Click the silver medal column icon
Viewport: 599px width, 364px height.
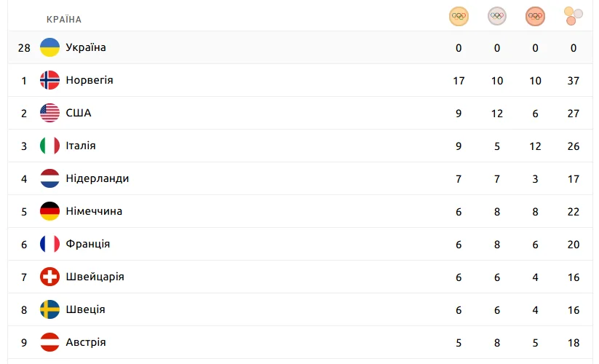pos(497,16)
